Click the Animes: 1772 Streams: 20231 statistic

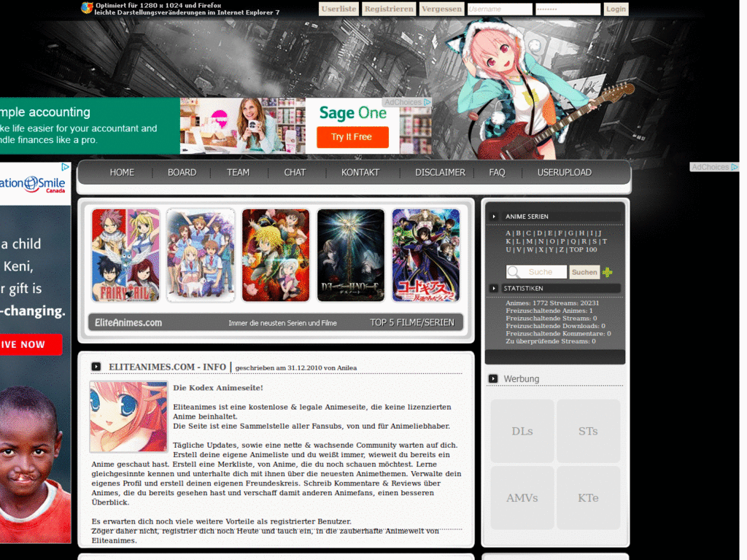[553, 303]
